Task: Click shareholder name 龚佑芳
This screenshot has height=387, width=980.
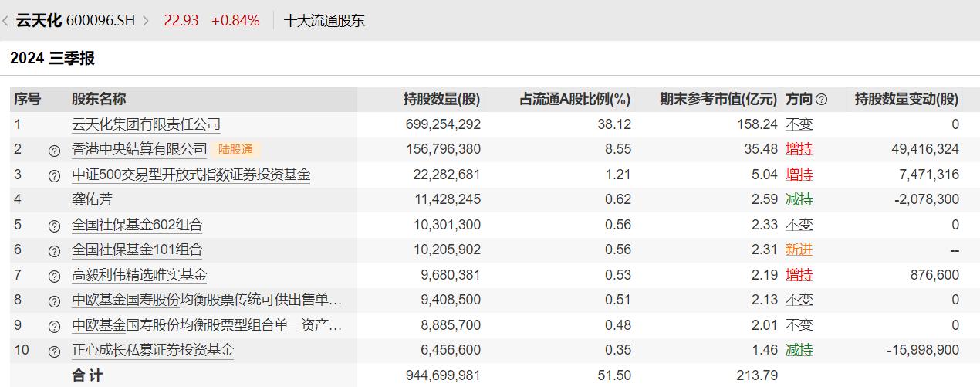Action: coord(92,199)
